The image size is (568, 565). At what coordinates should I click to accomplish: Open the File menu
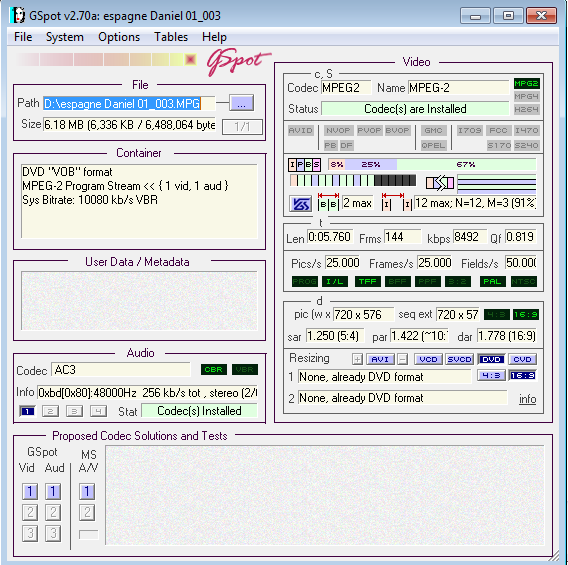point(23,37)
